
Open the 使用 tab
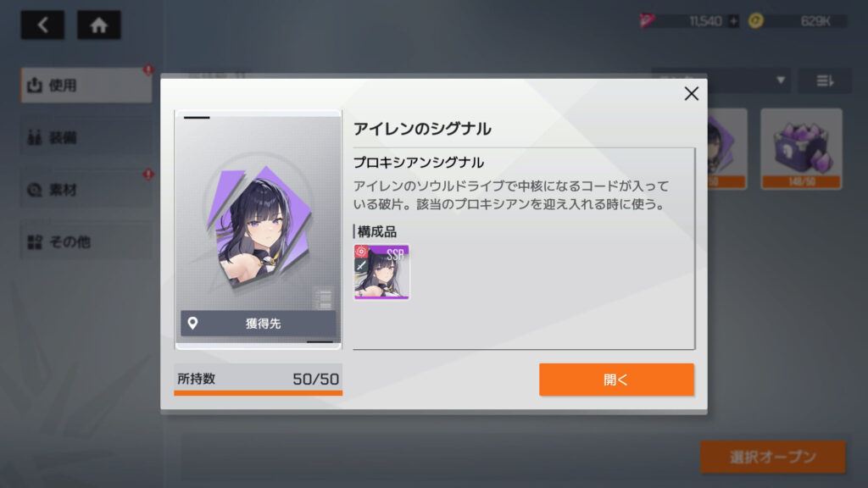86,86
